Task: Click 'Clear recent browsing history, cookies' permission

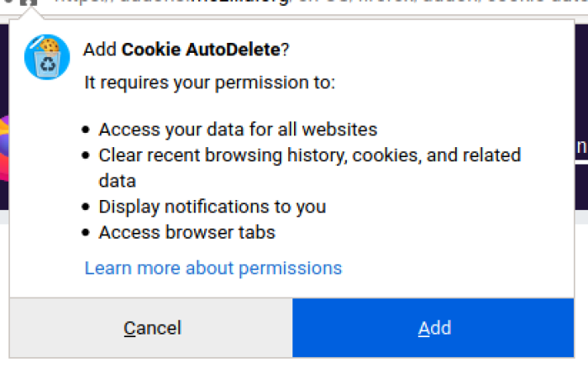Action: click(310, 168)
